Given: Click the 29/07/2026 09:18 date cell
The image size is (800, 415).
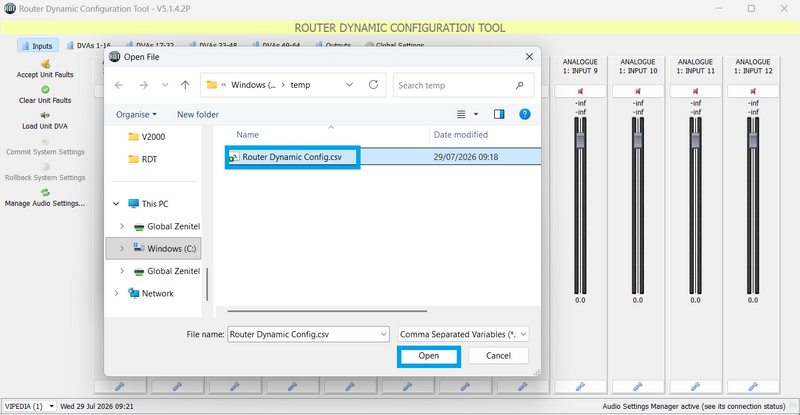Looking at the screenshot, I should pos(466,157).
